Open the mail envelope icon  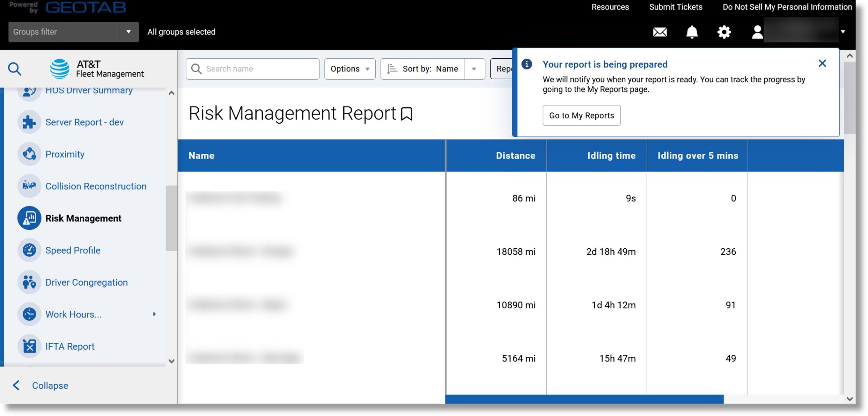(660, 32)
